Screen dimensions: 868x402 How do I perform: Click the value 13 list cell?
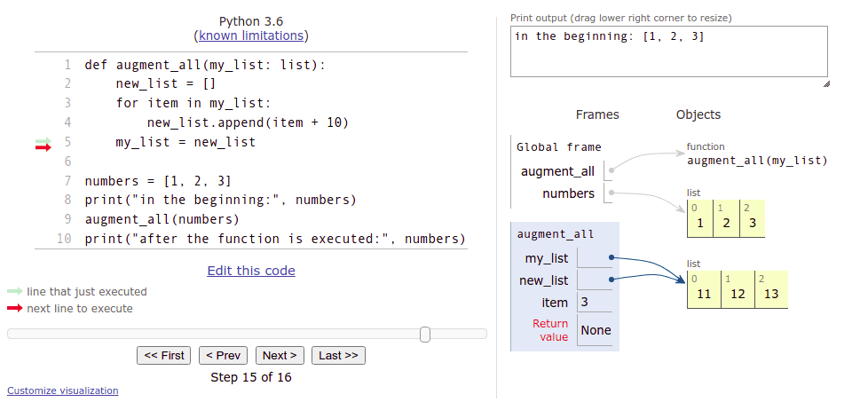coord(770,294)
